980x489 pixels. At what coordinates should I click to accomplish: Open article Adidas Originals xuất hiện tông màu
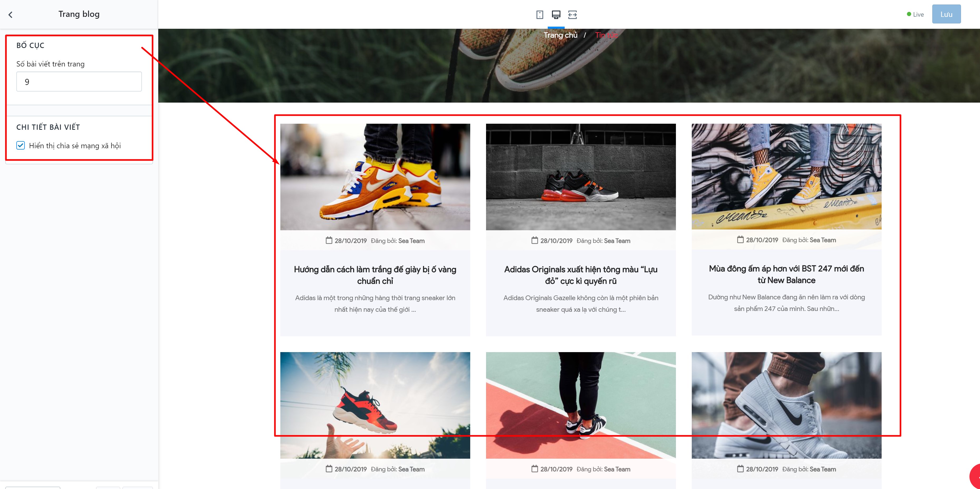click(x=580, y=275)
